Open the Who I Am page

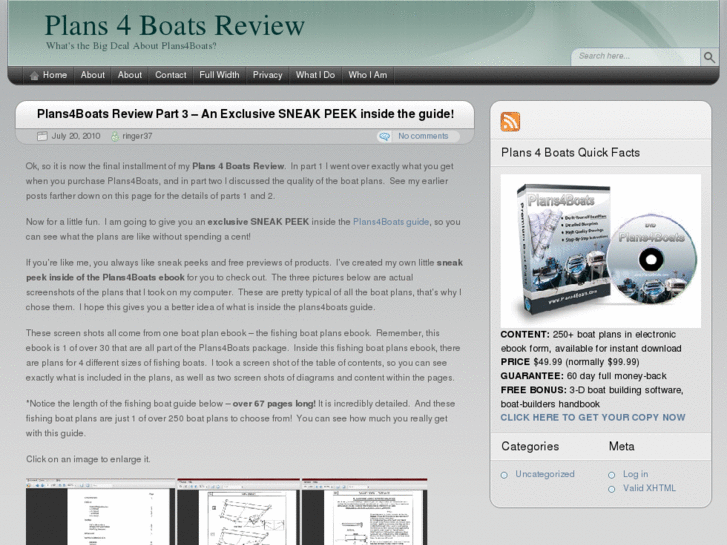click(x=368, y=75)
